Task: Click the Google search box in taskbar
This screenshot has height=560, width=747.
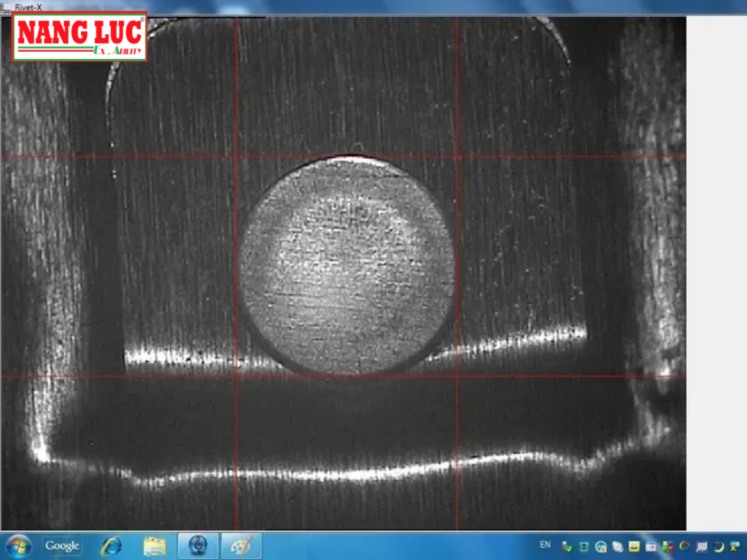Action: [62, 545]
